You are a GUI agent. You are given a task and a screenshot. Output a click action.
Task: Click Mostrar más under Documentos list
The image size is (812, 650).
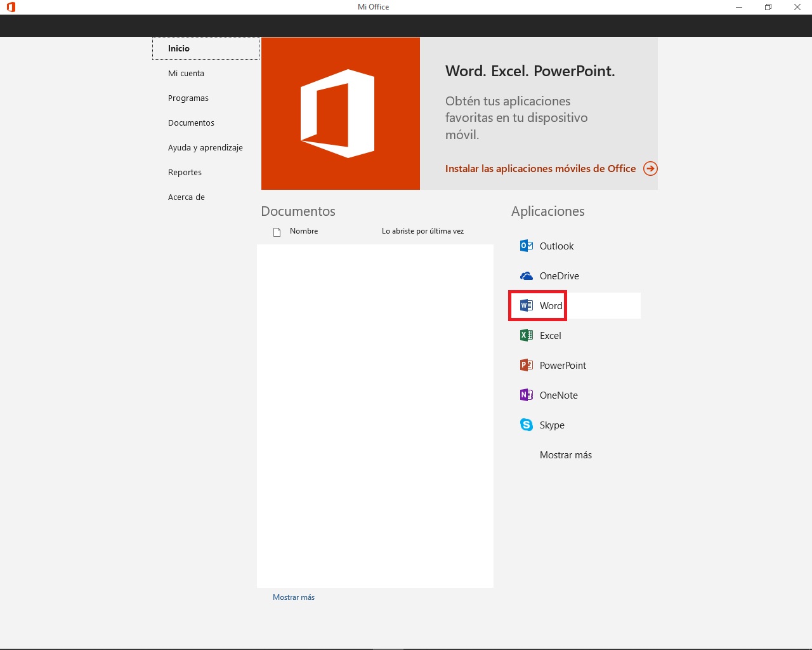pos(294,597)
